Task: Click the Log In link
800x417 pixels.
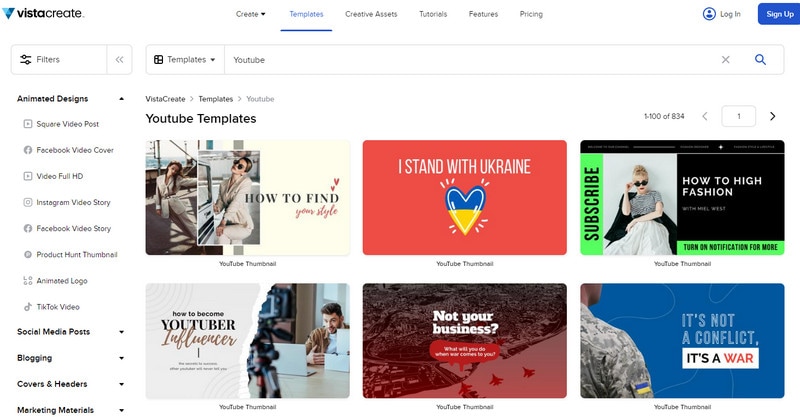Action: pos(730,14)
